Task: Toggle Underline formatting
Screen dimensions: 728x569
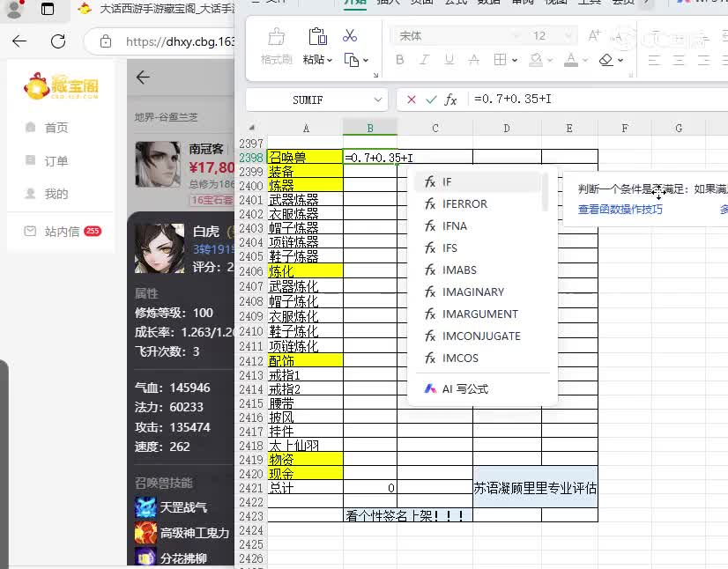Action: click(x=449, y=59)
